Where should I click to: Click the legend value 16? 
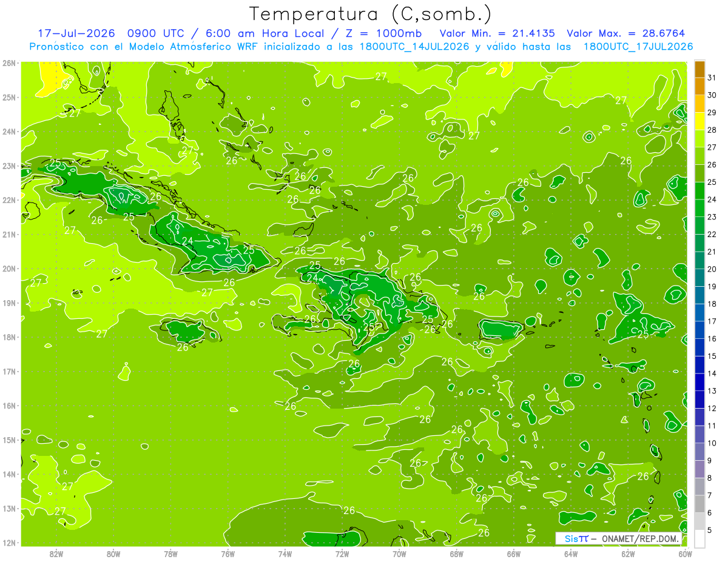pos(712,338)
